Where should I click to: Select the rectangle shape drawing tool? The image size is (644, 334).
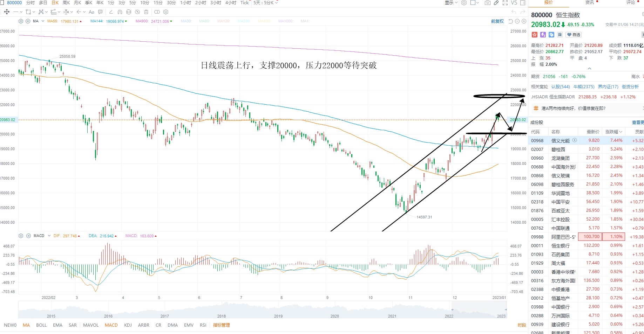tap(28, 12)
